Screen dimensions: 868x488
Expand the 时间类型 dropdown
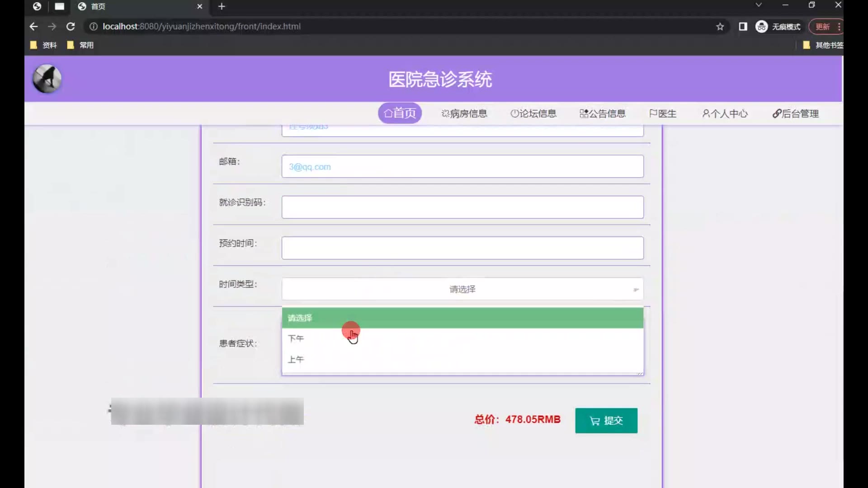click(x=462, y=289)
